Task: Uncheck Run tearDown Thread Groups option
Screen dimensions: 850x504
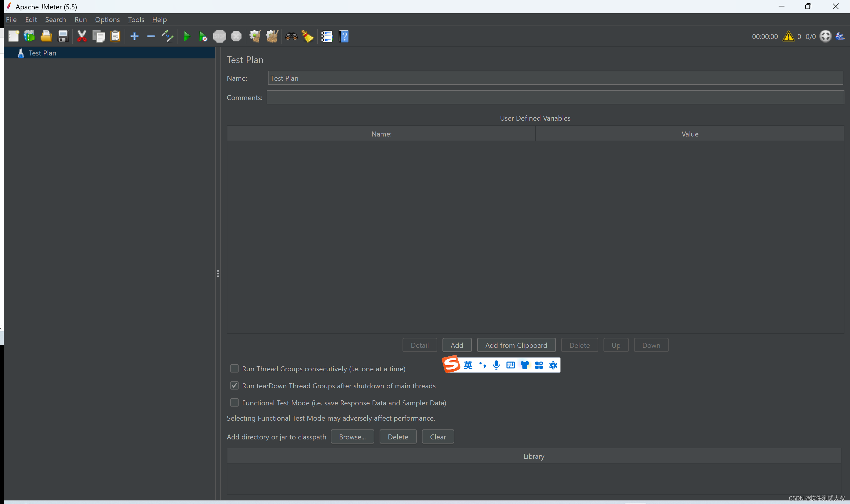Action: 234,385
